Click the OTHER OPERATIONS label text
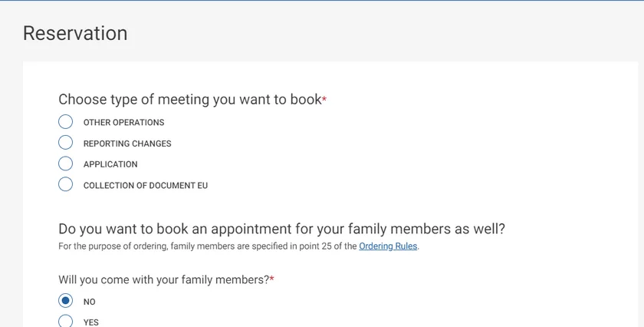Screen dimensions: 644x327 123,123
